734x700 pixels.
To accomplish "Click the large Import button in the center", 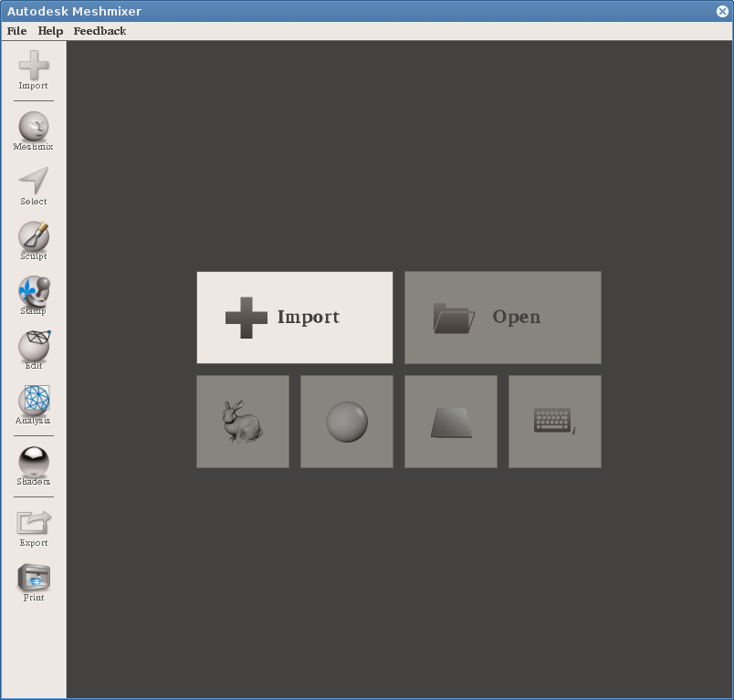I will (295, 318).
